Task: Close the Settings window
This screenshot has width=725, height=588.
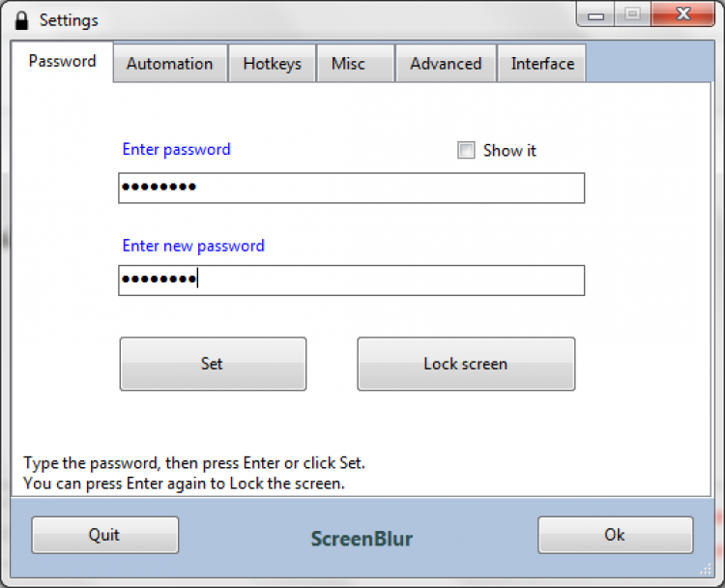Action: click(682, 15)
